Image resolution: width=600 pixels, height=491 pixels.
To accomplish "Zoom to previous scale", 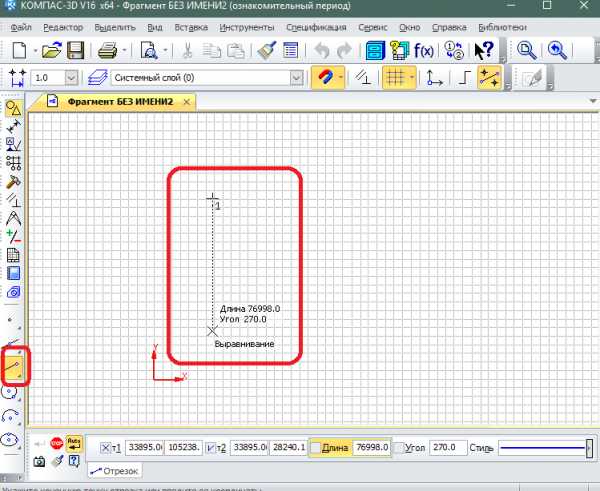I will 557,50.
